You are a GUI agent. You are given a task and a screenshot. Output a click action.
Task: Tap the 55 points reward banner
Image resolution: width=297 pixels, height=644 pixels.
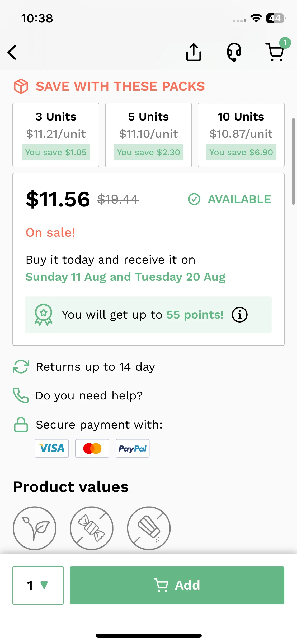[x=148, y=315]
